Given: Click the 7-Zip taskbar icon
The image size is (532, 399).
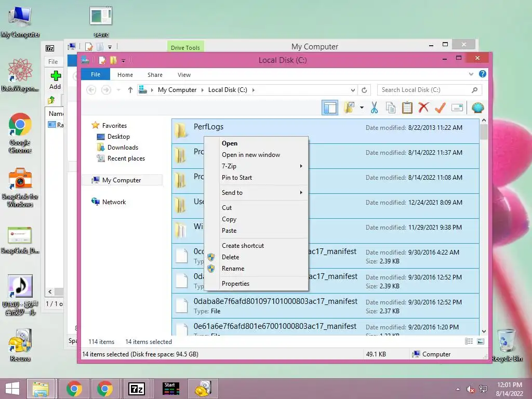Looking at the screenshot, I should point(137,389).
